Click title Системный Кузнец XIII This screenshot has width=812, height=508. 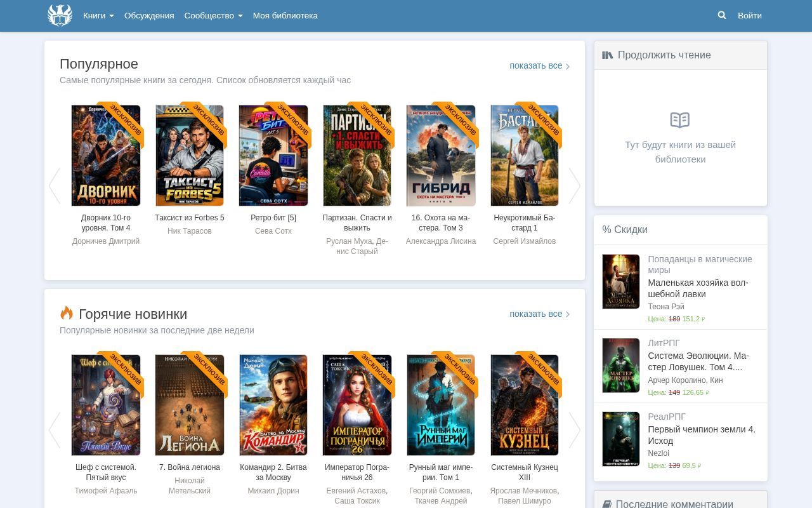point(525,472)
